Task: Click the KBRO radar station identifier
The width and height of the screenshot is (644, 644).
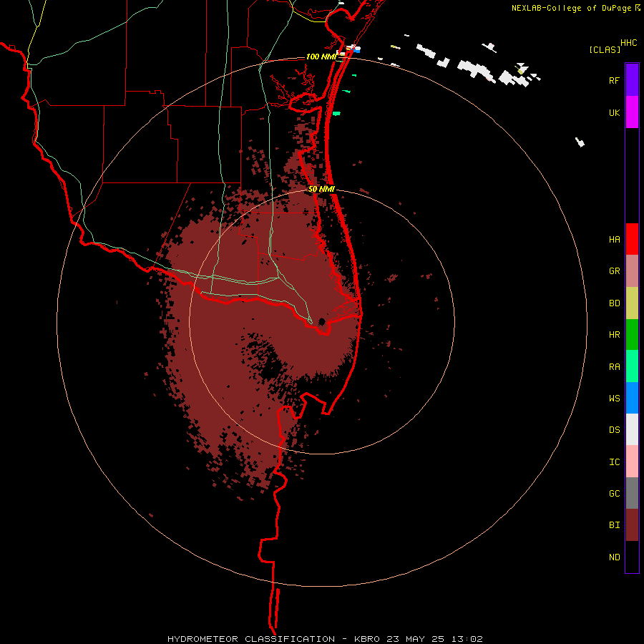Action: [x=367, y=639]
